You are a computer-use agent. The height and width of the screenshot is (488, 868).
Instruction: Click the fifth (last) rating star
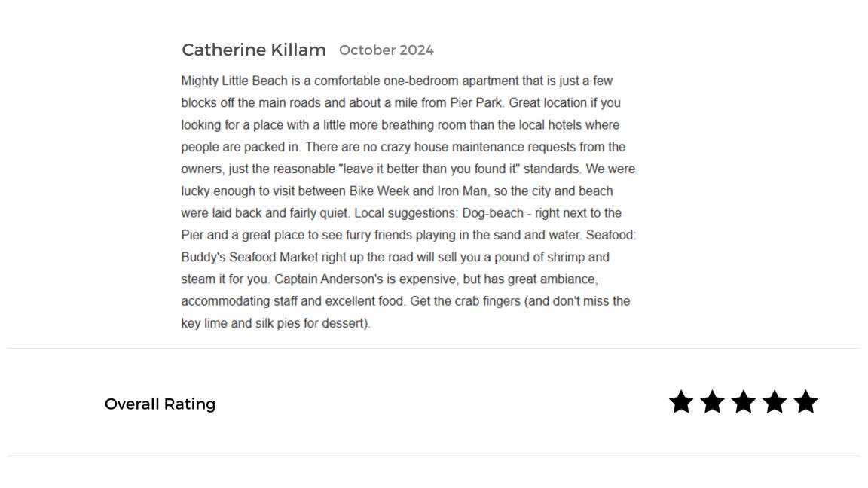click(805, 402)
